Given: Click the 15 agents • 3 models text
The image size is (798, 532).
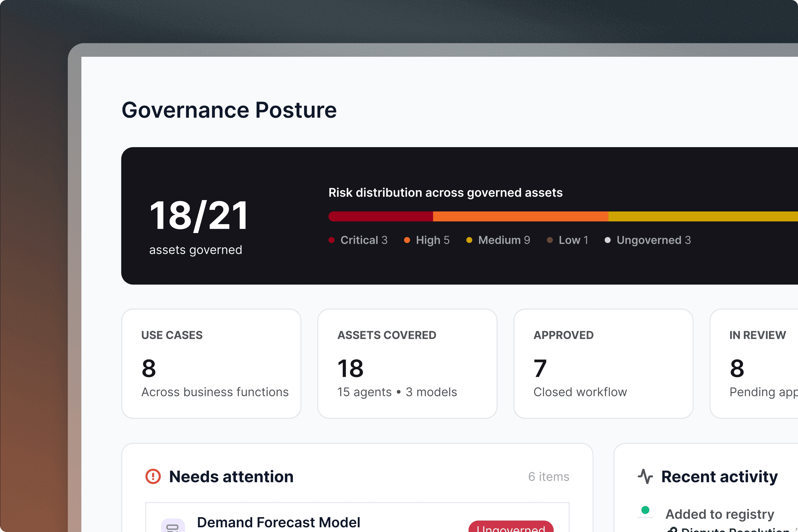Looking at the screenshot, I should click(x=397, y=392).
